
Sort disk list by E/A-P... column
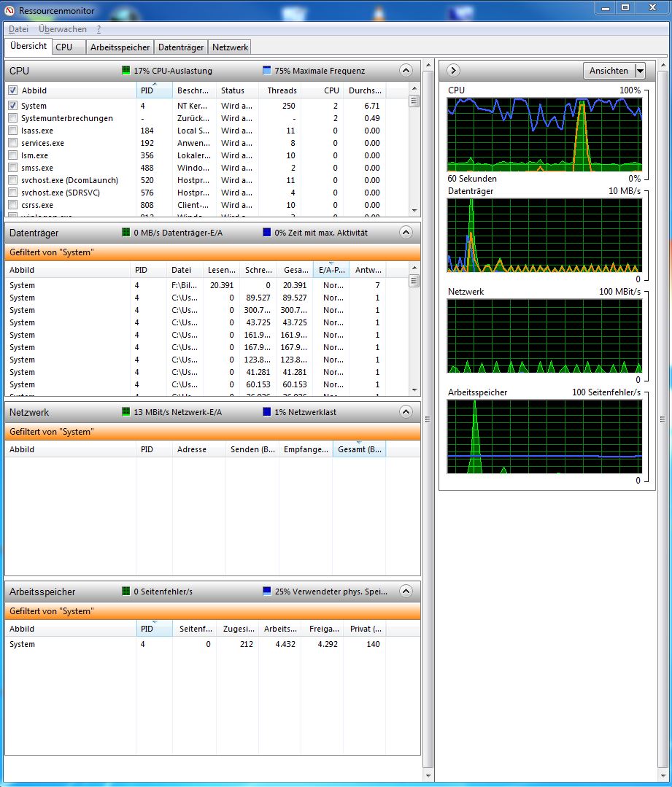[x=331, y=270]
